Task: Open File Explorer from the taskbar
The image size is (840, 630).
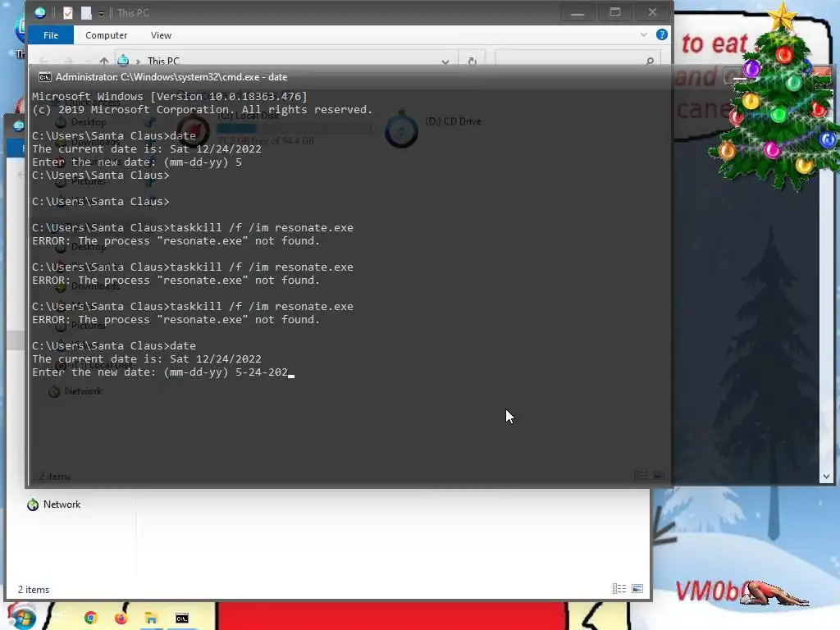Action: [152, 619]
